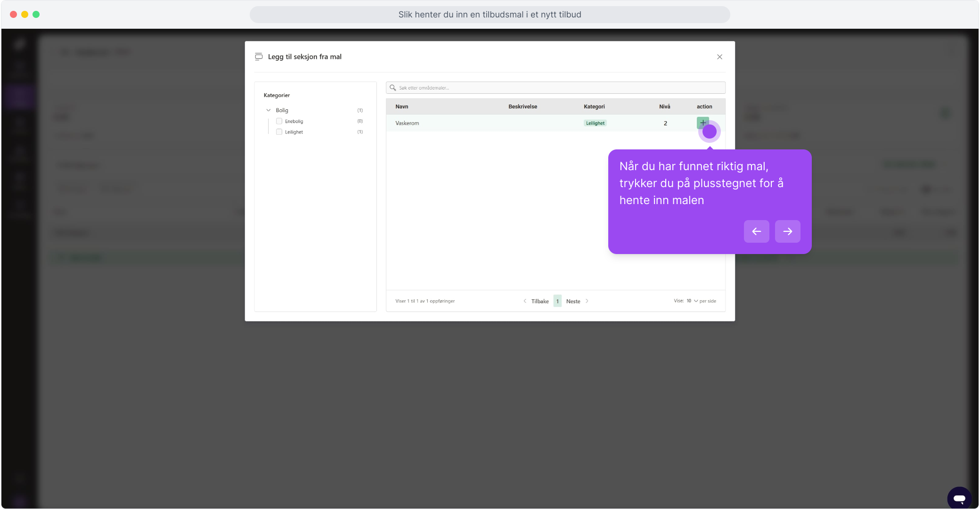Click the yellow macOS minimize button

tap(25, 15)
